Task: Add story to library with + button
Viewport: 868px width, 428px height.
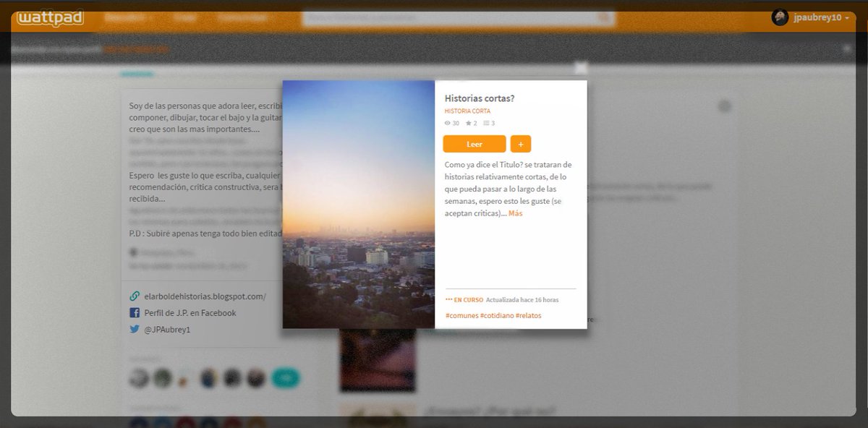Action: [521, 144]
